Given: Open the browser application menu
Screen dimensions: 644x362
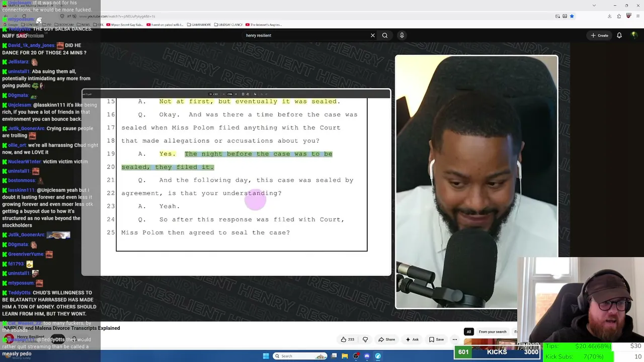Looking at the screenshot, I should (637, 16).
